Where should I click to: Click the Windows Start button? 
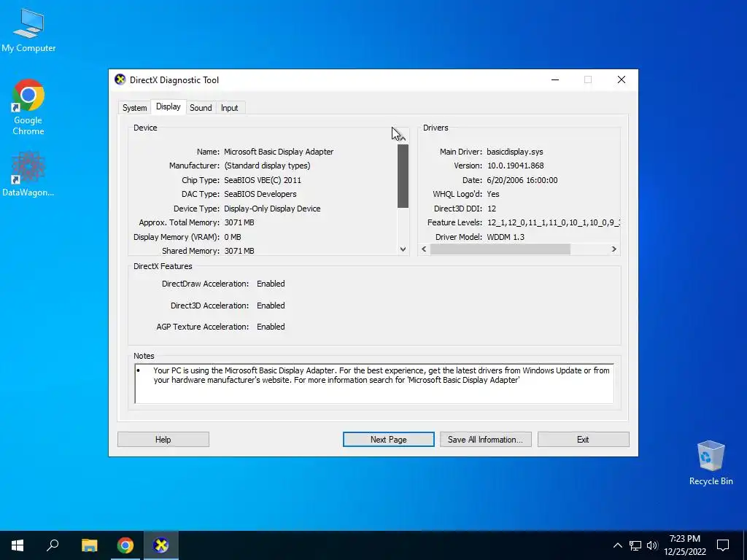pos(18,545)
